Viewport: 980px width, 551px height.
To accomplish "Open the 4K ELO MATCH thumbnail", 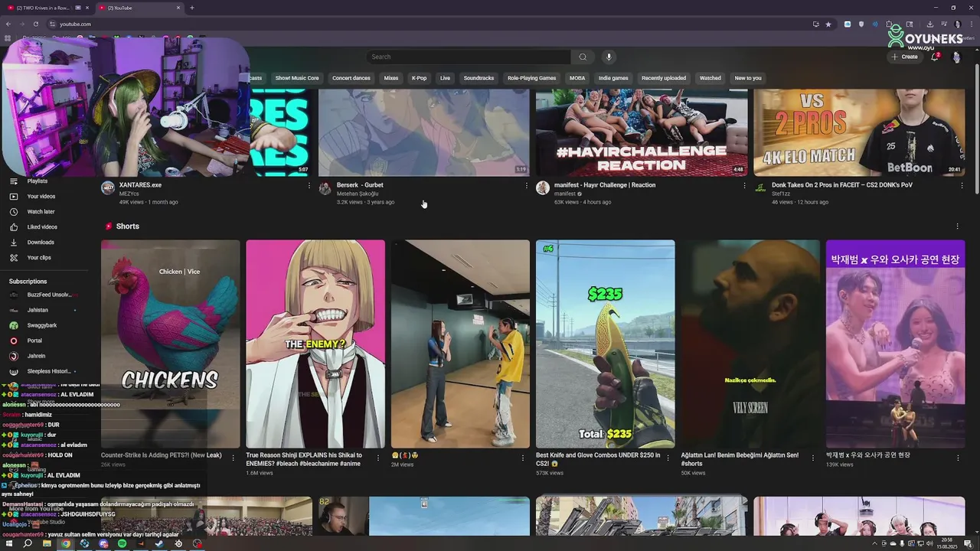I will [x=859, y=132].
